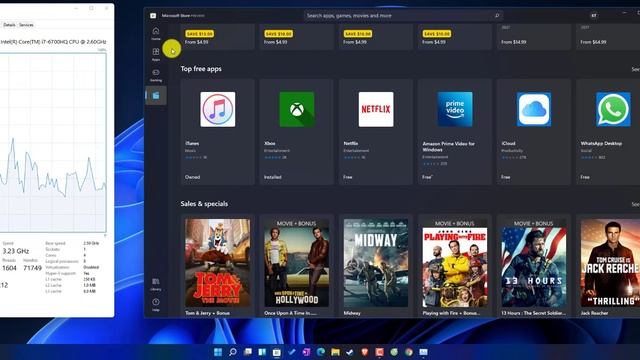Screen dimensions: 640x360
Task: Click the 1604 threads value
Action: pos(9,268)
